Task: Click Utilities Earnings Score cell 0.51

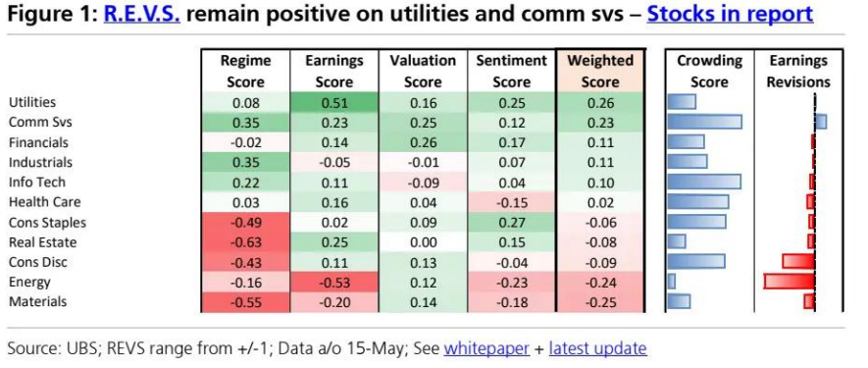Action: pyautogui.click(x=333, y=102)
